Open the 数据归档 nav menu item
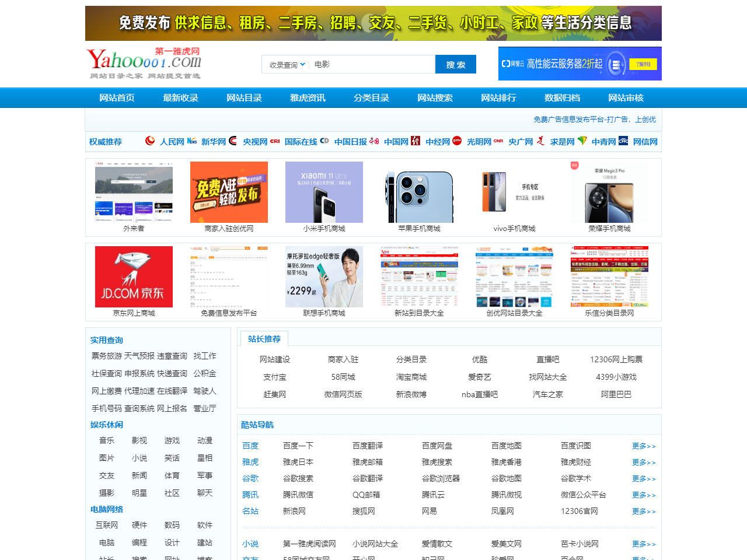The width and height of the screenshot is (747, 560). coord(562,98)
